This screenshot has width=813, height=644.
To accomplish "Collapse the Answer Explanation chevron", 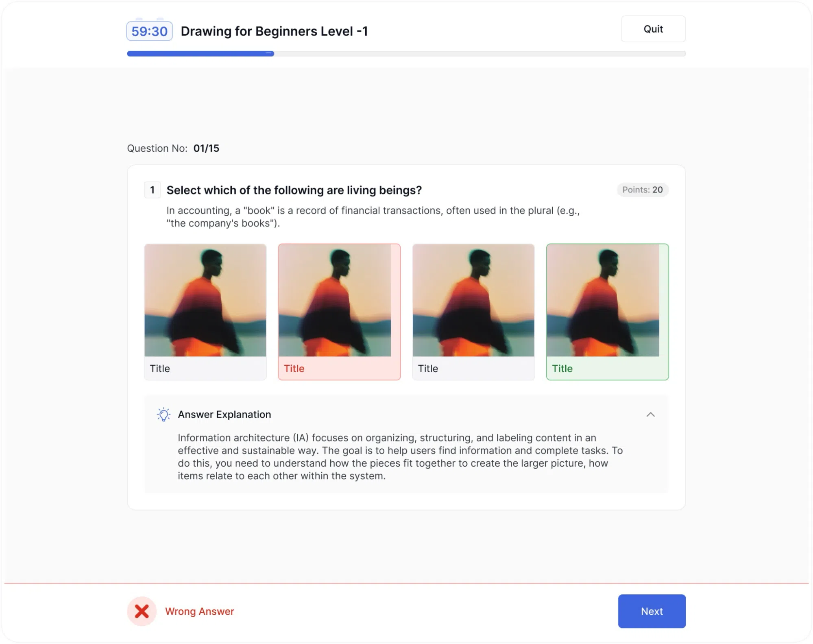I will (650, 415).
